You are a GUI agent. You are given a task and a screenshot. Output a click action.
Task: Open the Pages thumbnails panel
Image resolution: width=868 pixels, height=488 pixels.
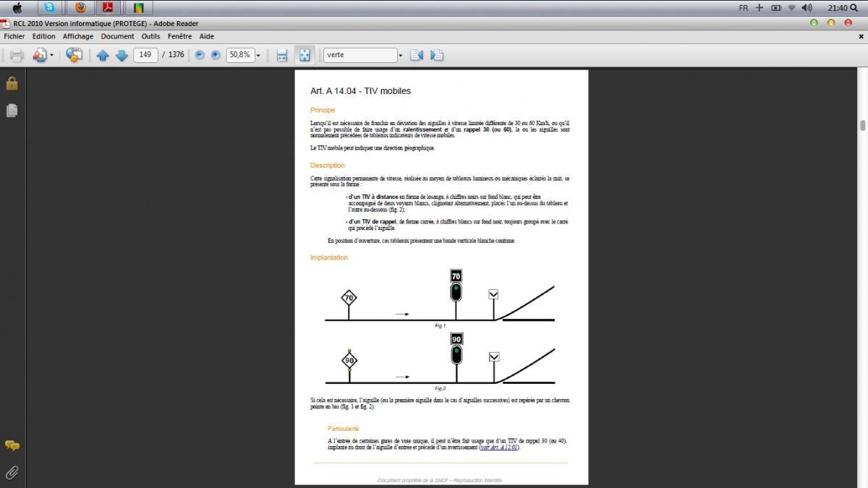tap(12, 111)
